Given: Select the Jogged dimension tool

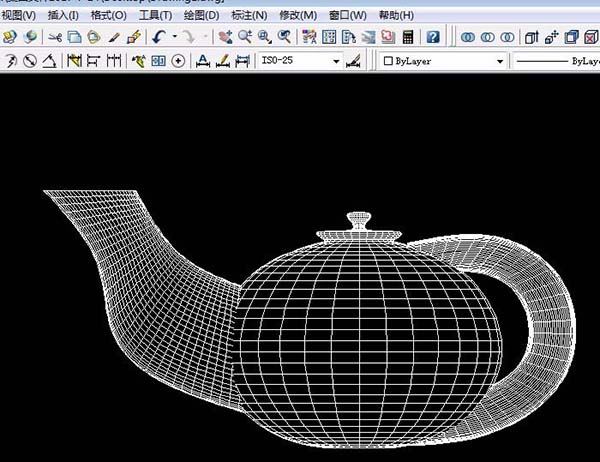Looking at the screenshot, I should click(x=10, y=60).
